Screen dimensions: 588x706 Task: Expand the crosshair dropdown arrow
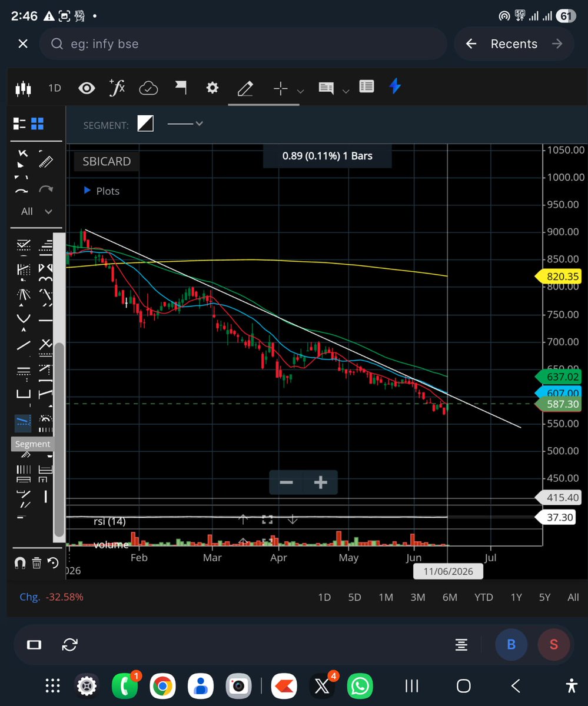click(300, 91)
